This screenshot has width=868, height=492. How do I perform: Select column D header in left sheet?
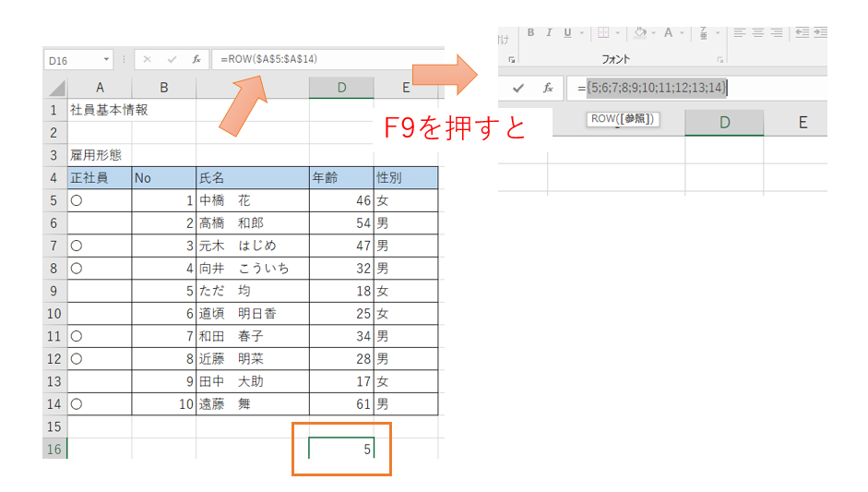point(341,88)
